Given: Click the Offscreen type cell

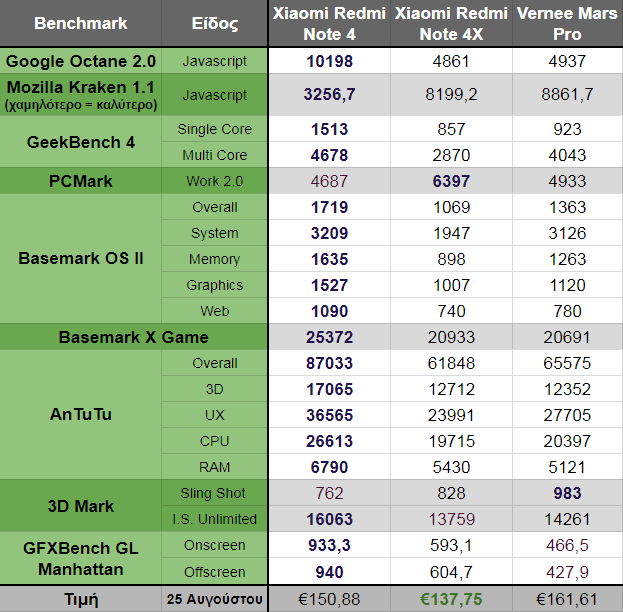Looking at the screenshot, I should 215,571.
